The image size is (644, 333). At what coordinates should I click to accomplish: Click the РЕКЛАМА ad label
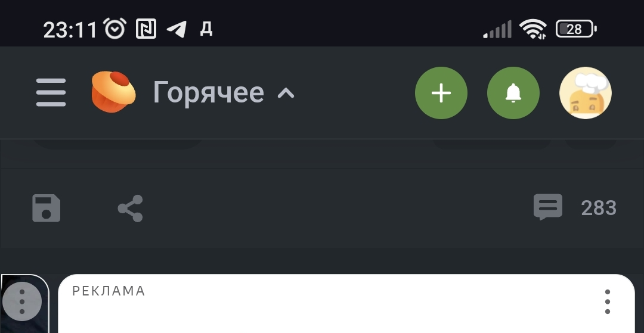tap(109, 291)
